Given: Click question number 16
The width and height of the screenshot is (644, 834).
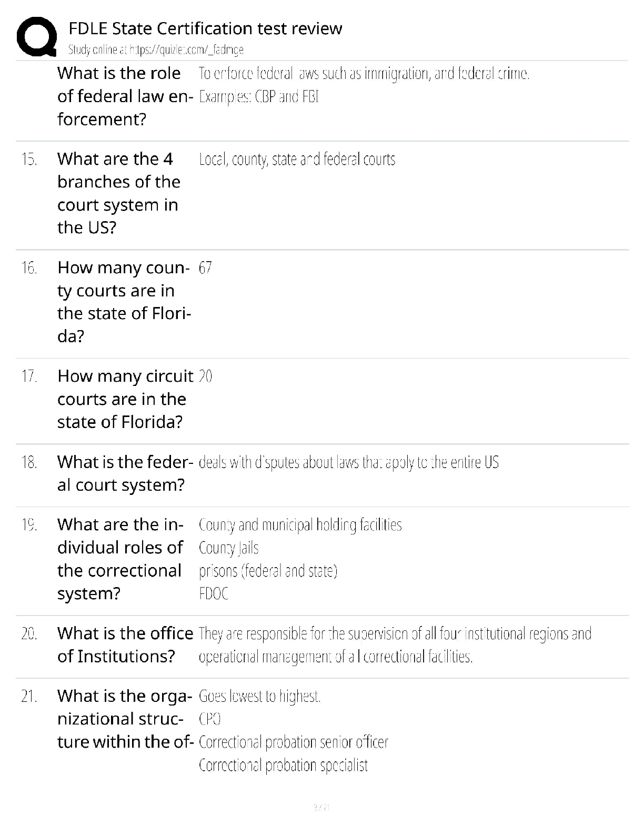Looking at the screenshot, I should [29, 268].
